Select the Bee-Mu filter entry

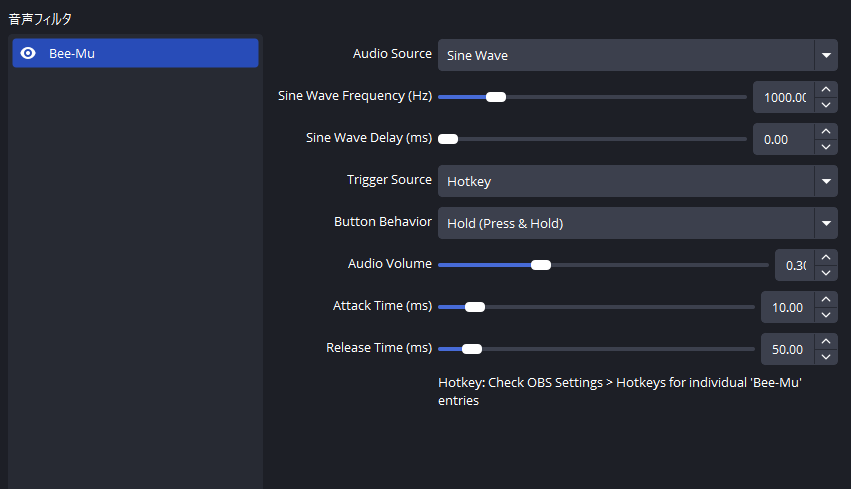pos(135,53)
